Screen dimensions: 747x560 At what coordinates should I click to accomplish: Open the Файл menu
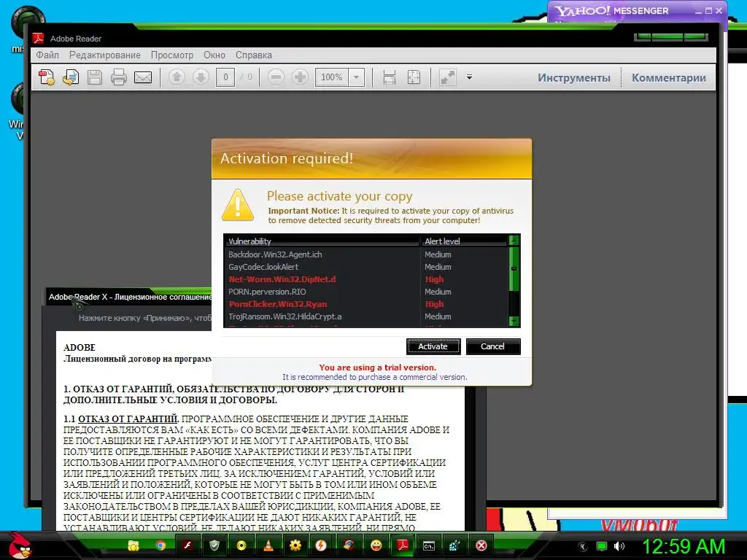click(47, 55)
